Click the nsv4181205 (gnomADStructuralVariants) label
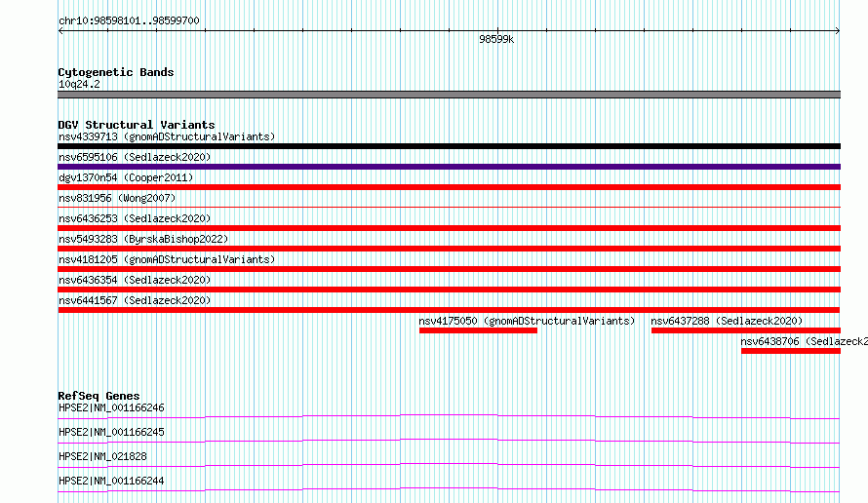Viewport: 868px width, 503px height. click(x=167, y=259)
